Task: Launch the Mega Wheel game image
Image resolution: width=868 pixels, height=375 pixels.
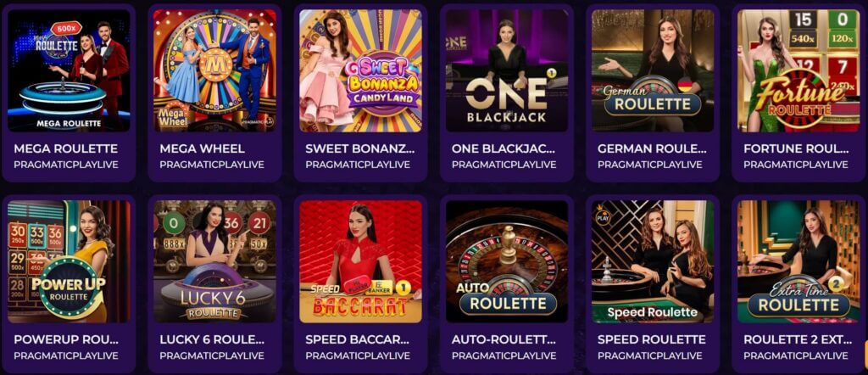Action: 214,70
